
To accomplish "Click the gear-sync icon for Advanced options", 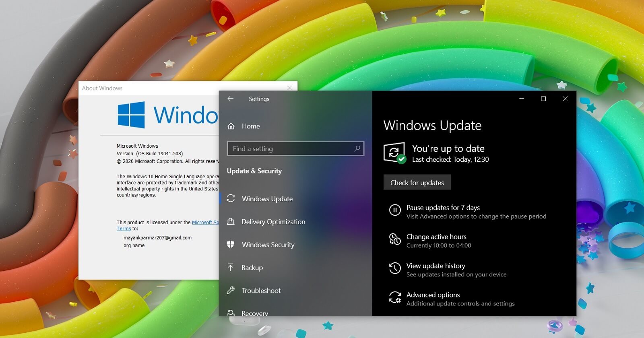I will 395,297.
